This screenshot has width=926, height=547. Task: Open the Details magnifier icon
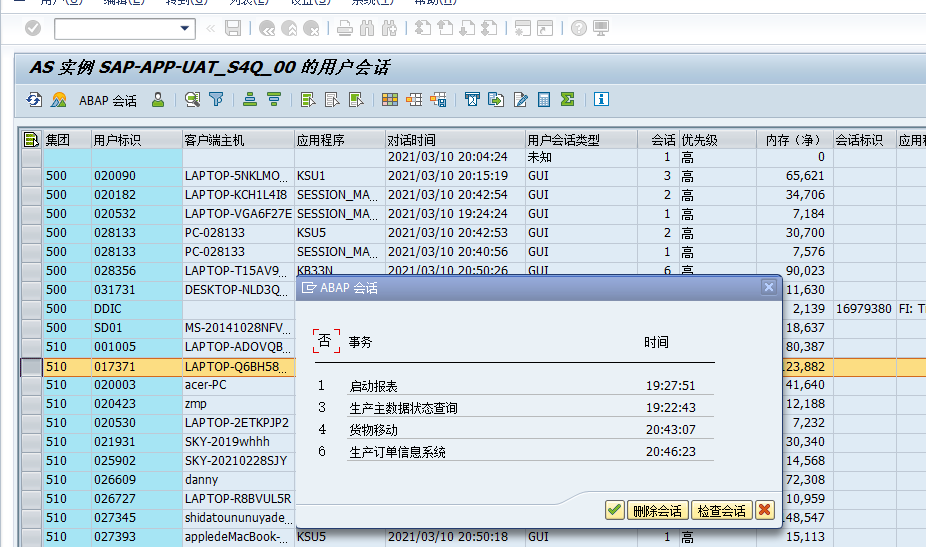coord(193,99)
